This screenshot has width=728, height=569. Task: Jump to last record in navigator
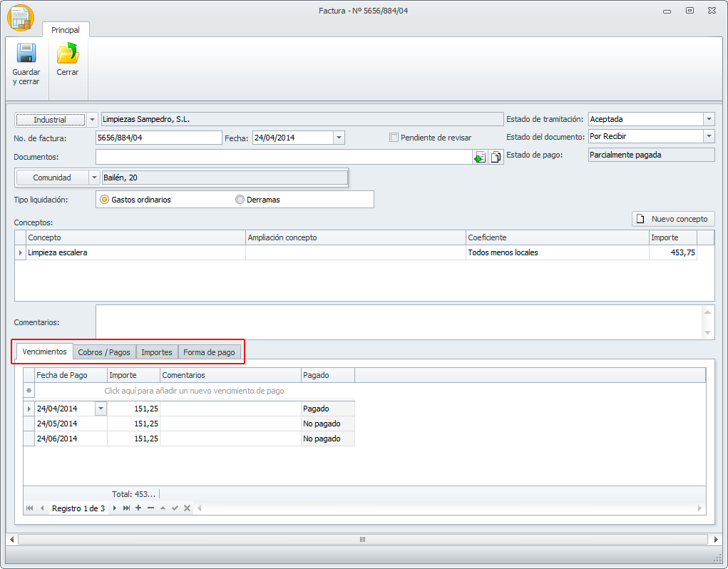pos(126,508)
